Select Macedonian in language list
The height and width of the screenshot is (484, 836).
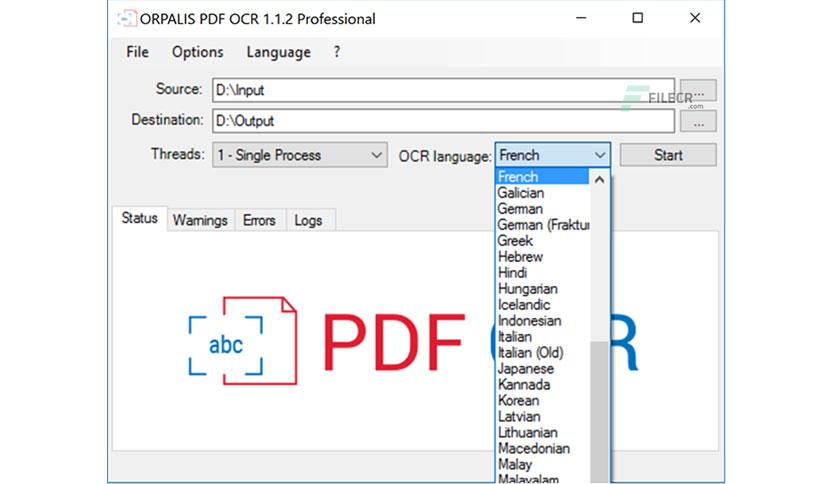[x=542, y=448]
